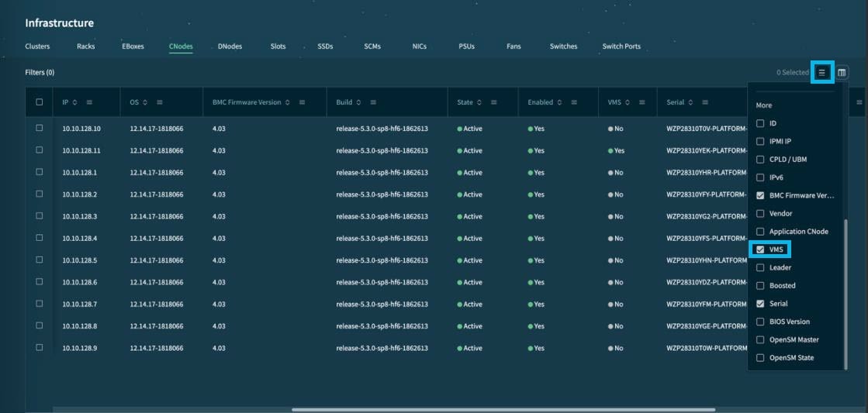Enable the OpenSM Master column
The height and width of the screenshot is (413, 868).
pos(760,340)
